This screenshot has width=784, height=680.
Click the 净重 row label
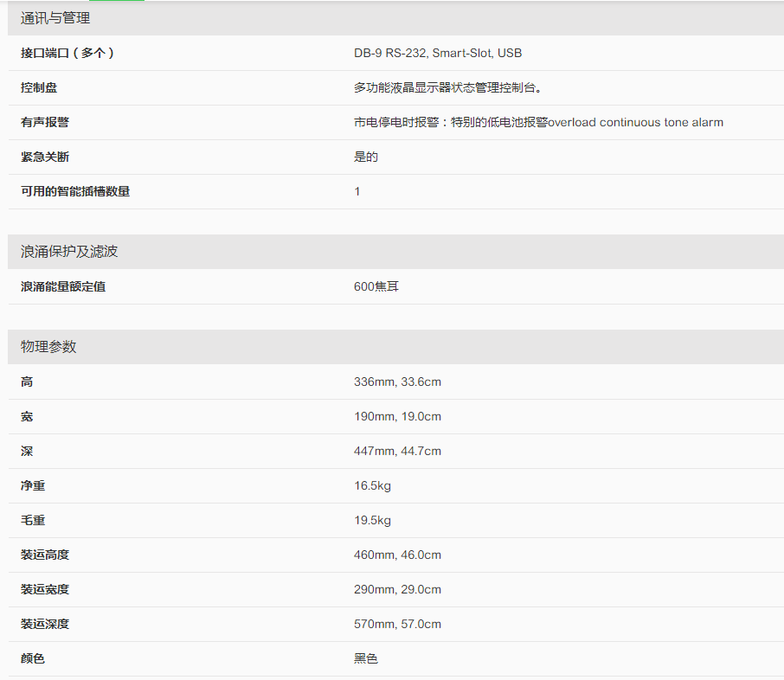click(x=33, y=485)
